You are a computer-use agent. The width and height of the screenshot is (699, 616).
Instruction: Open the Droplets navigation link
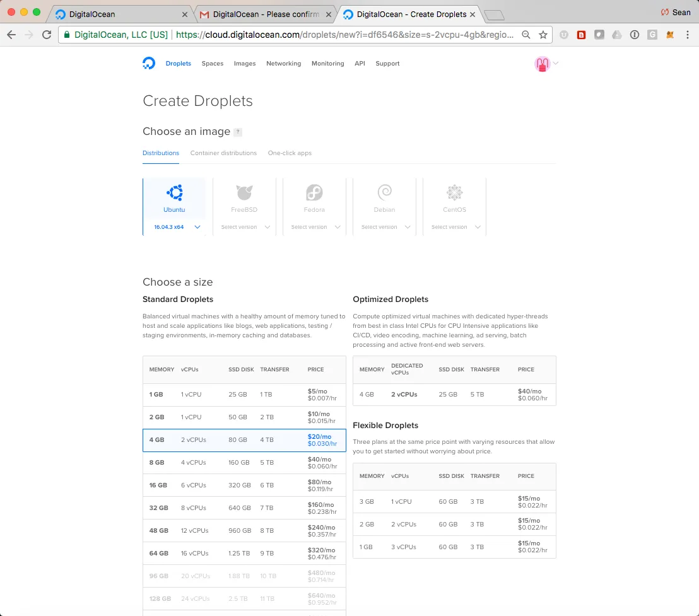tap(179, 63)
